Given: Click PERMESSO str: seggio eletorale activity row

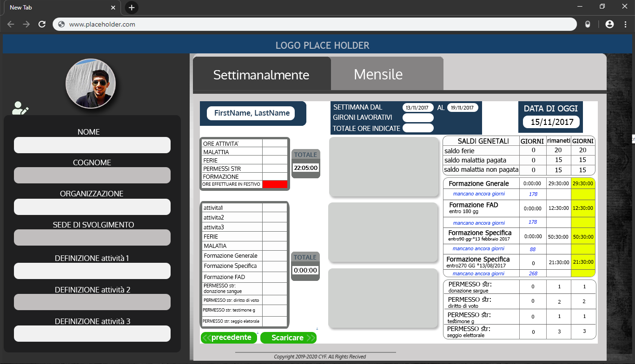Looking at the screenshot, I should point(245,321).
